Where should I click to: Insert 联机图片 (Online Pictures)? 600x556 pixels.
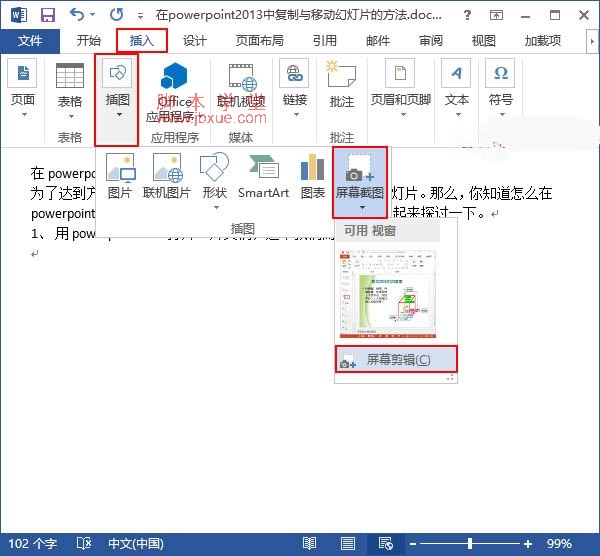pos(167,177)
